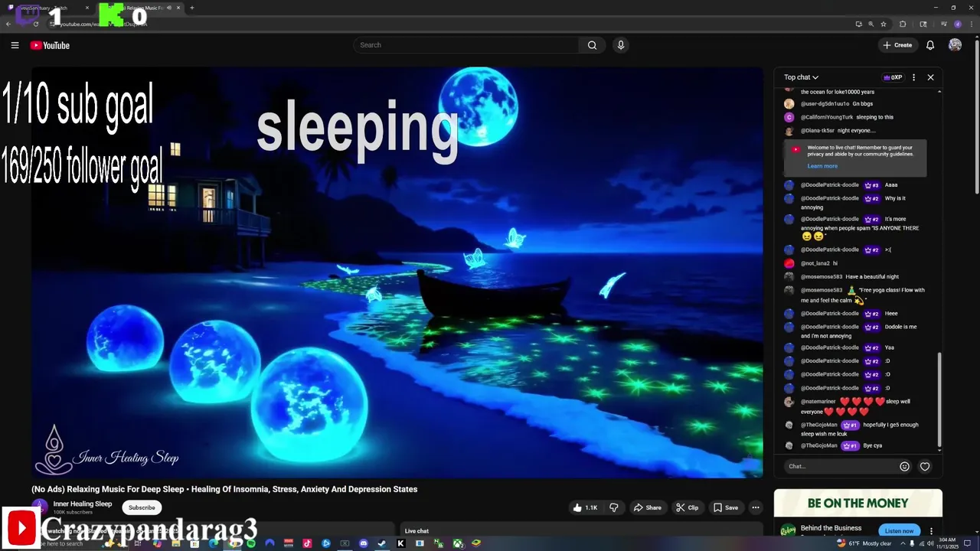
Task: Expand the Top chat dropdown
Action: tap(801, 77)
